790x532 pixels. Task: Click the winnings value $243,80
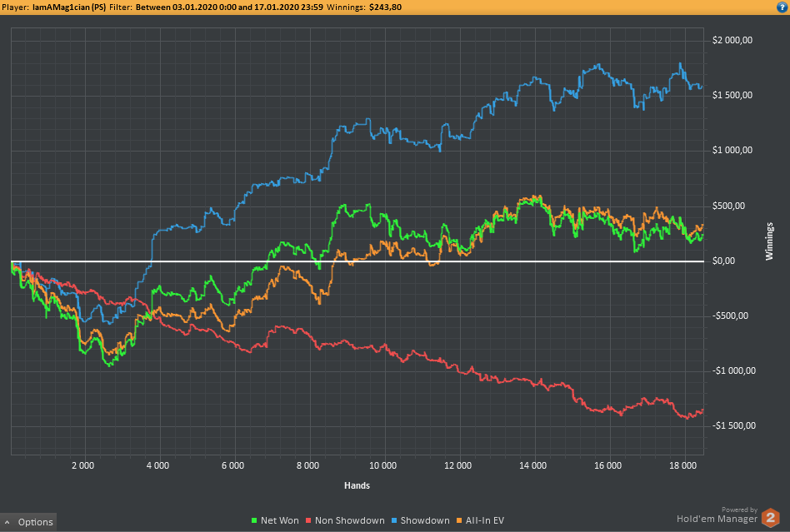click(x=386, y=7)
